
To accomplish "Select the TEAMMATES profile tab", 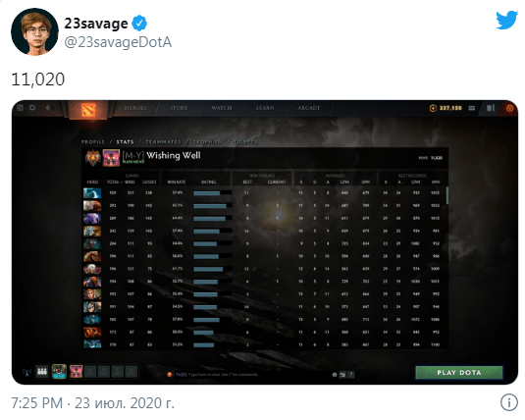I will (164, 142).
